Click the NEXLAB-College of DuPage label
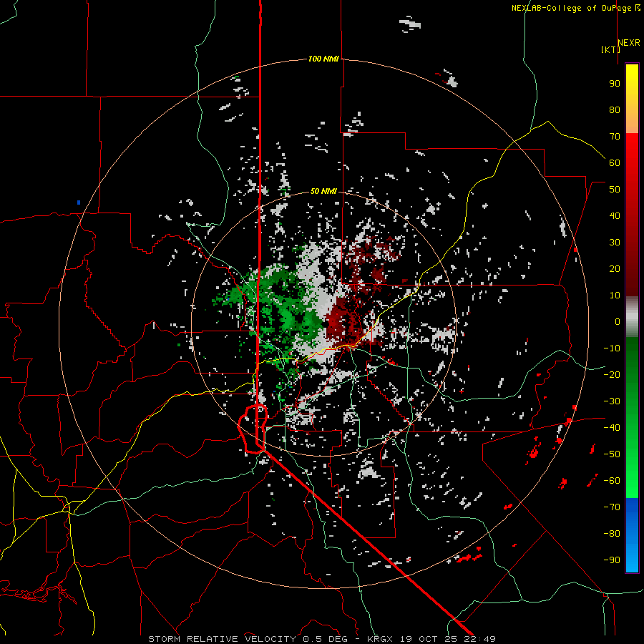 tap(575, 8)
